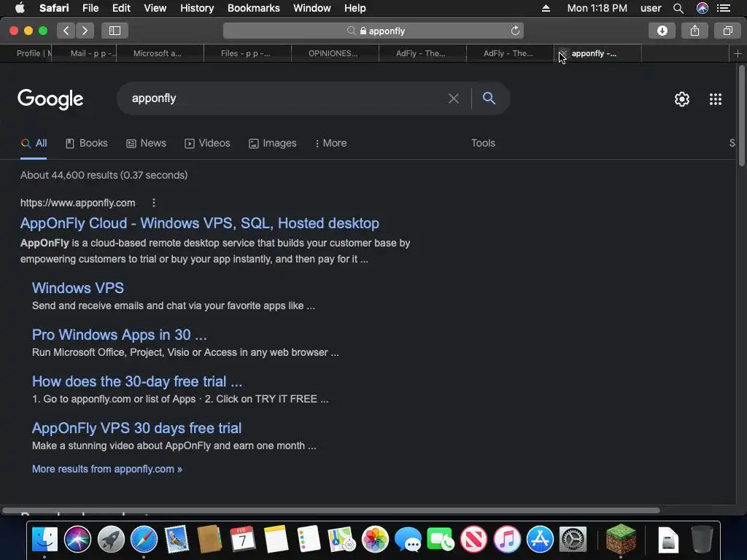Viewport: 747px width, 560px height.
Task: Open the Share button in Safari toolbar
Action: point(694,31)
